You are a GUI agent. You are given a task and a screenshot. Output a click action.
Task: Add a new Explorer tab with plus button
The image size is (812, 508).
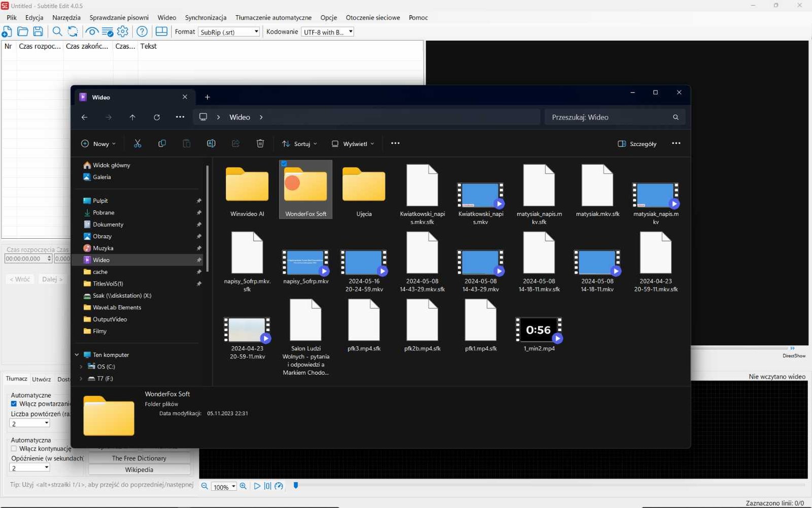(x=207, y=97)
